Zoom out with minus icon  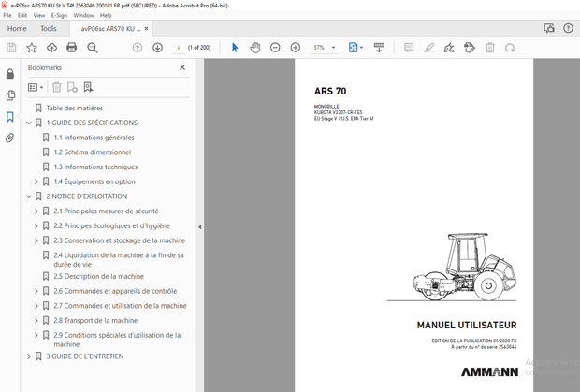coord(275,48)
